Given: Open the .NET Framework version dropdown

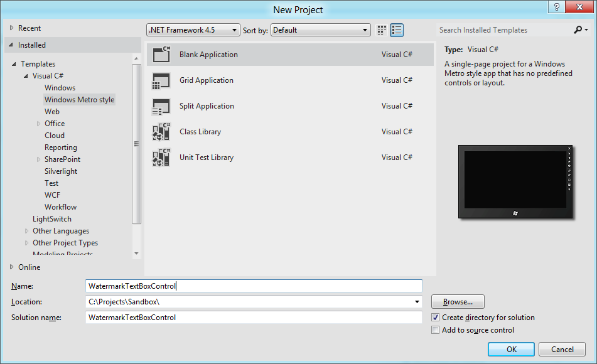Looking at the screenshot, I should tap(193, 30).
